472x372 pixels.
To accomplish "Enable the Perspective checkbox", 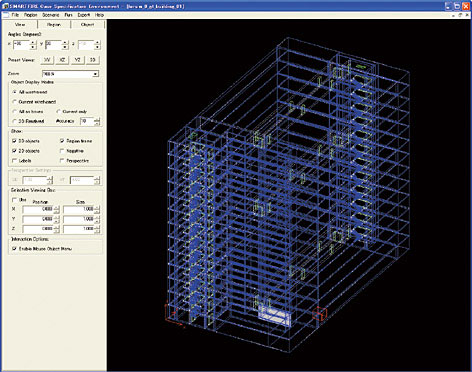I will [x=62, y=161].
